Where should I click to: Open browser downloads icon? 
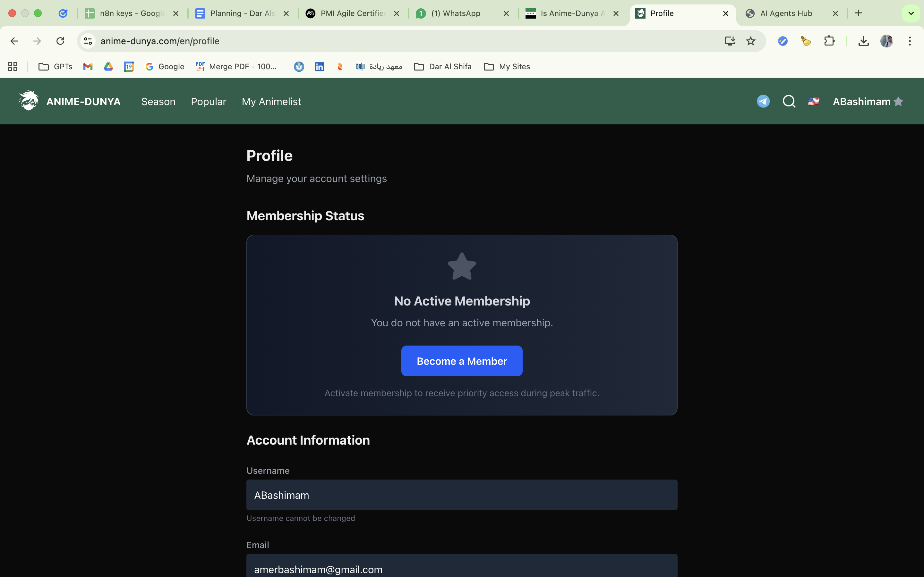pyautogui.click(x=863, y=41)
